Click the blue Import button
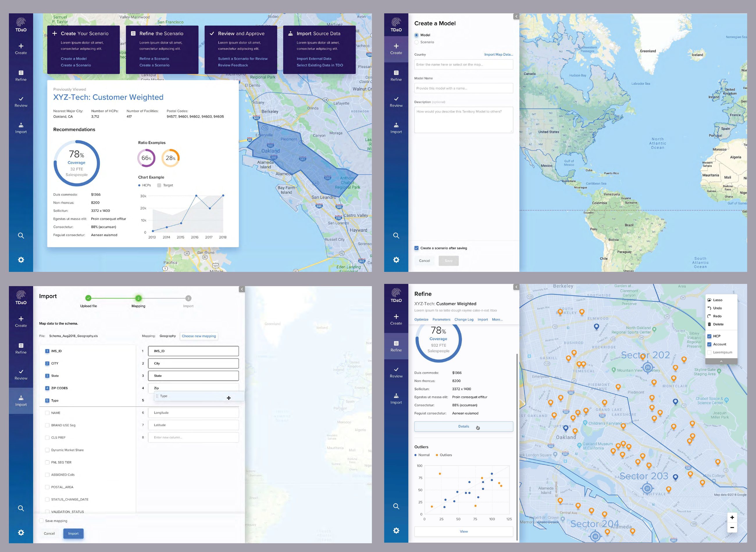Image resolution: width=756 pixels, height=552 pixels. [73, 533]
